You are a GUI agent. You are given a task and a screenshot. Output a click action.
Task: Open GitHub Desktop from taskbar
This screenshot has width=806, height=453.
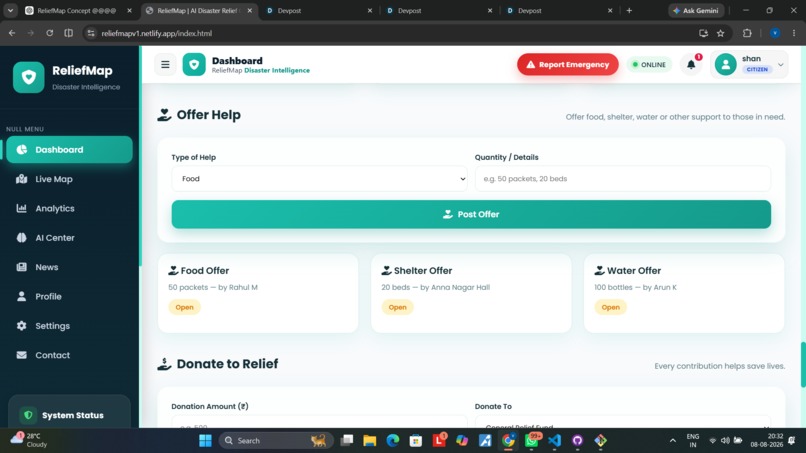coord(577,441)
